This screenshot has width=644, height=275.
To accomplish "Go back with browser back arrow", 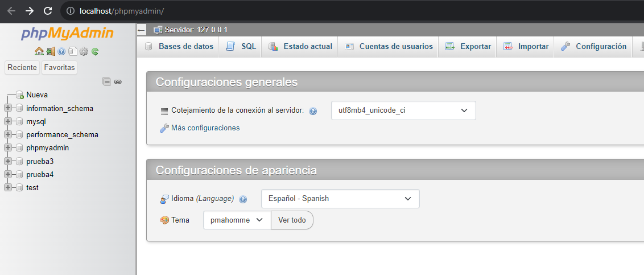I will tap(11, 11).
